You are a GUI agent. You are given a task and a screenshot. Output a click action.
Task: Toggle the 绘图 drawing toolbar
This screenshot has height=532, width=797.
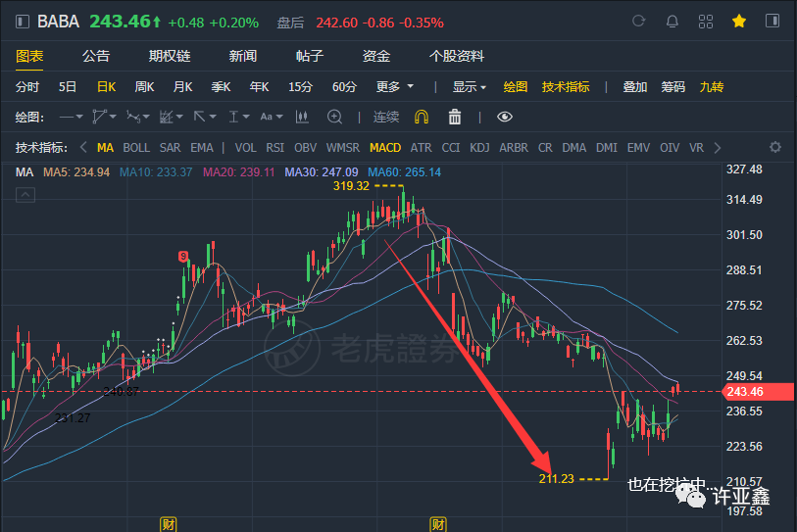516,87
